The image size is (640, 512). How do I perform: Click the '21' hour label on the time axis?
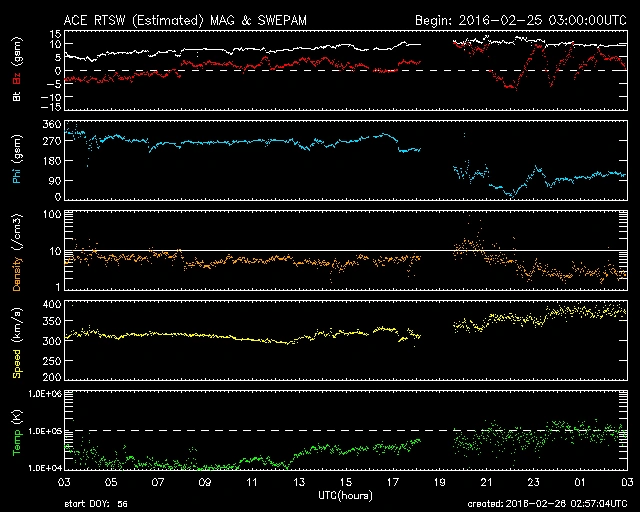click(x=487, y=483)
